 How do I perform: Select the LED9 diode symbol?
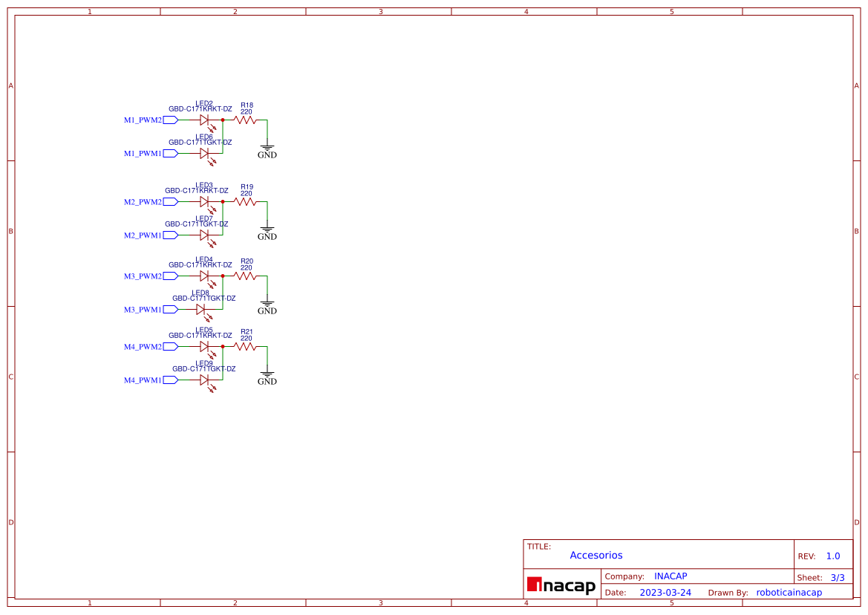tap(204, 380)
